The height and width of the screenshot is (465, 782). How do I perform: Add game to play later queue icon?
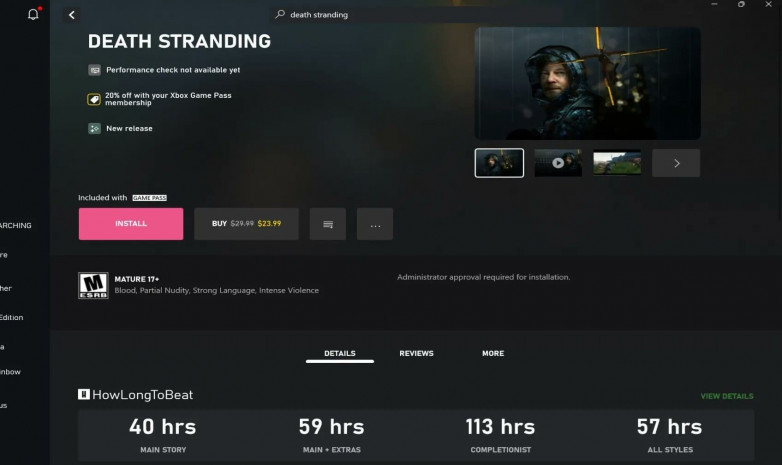(x=328, y=224)
